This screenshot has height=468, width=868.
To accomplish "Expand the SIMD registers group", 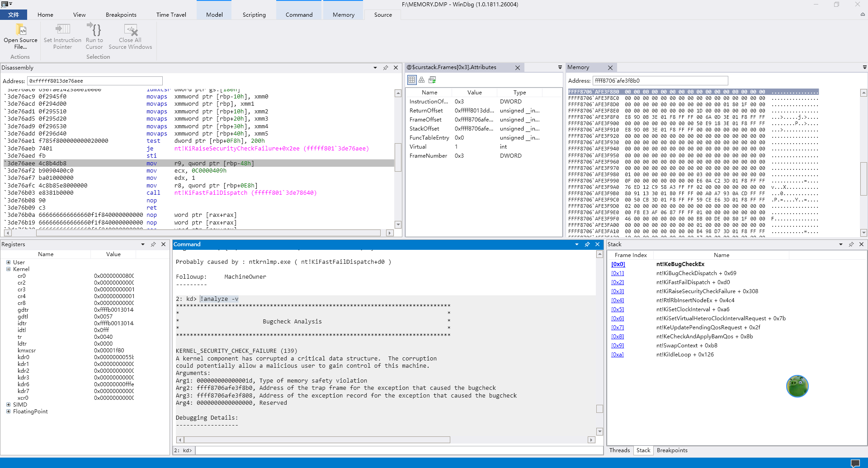I will [8, 405].
